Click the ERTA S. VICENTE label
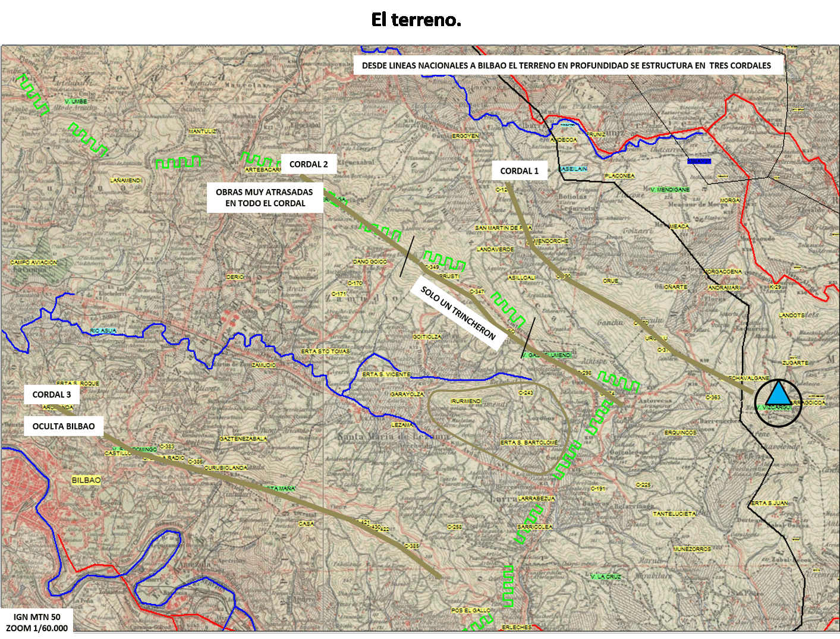The image size is (840, 639). click(x=386, y=374)
